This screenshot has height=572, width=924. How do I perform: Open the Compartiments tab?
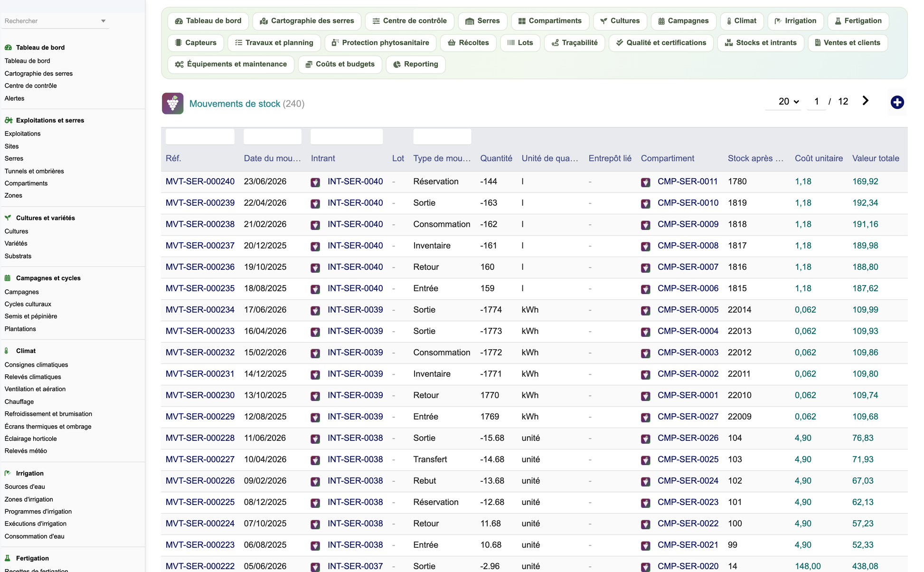click(550, 21)
